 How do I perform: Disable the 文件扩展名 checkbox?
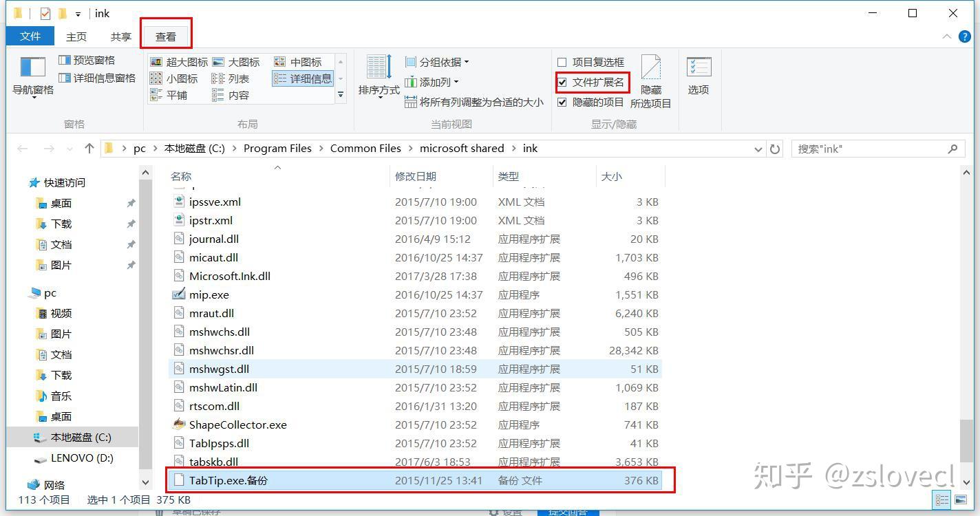[563, 82]
